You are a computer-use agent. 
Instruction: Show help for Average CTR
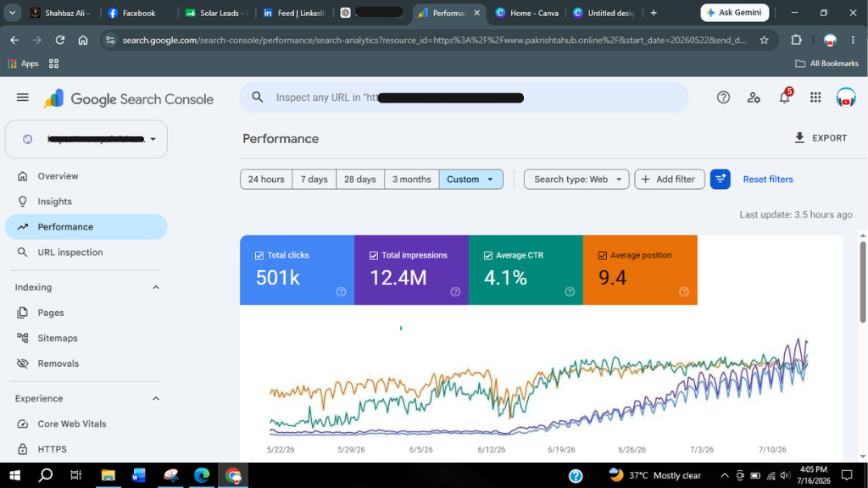(x=570, y=291)
